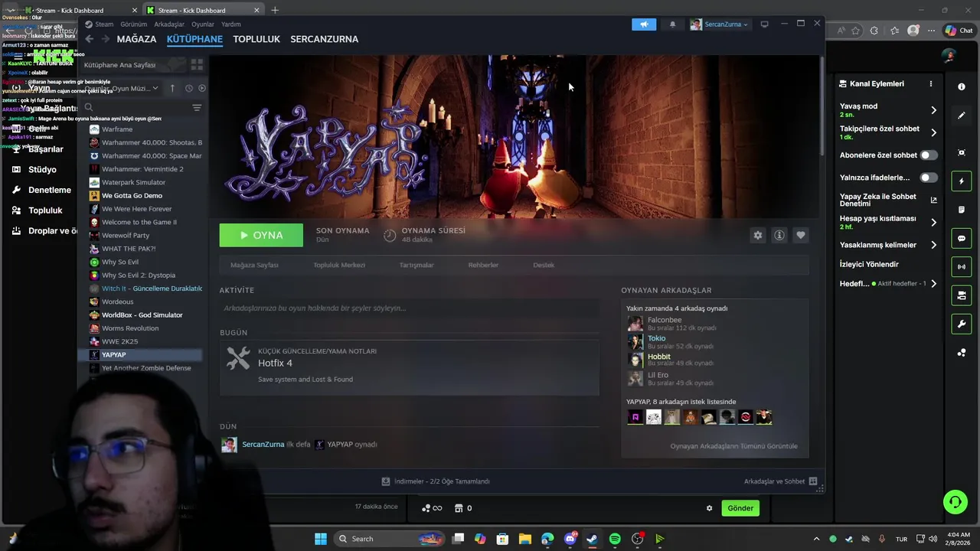Toggle Yalnızca ifadelerle switch
The image size is (980, 551).
(x=929, y=178)
